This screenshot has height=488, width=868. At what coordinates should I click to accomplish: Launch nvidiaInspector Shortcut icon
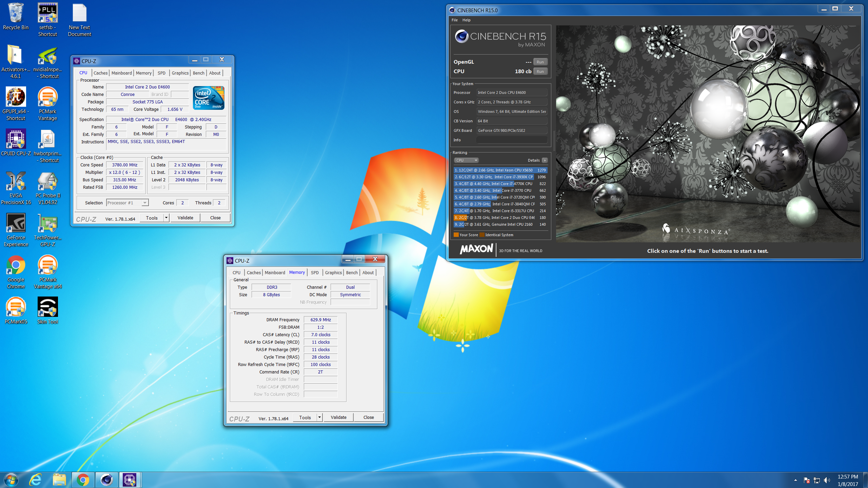tap(47, 62)
